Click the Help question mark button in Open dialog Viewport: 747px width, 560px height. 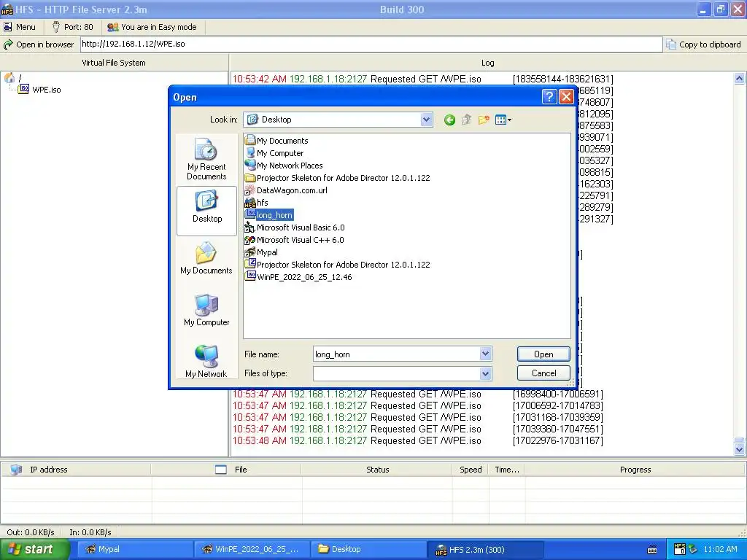(549, 97)
